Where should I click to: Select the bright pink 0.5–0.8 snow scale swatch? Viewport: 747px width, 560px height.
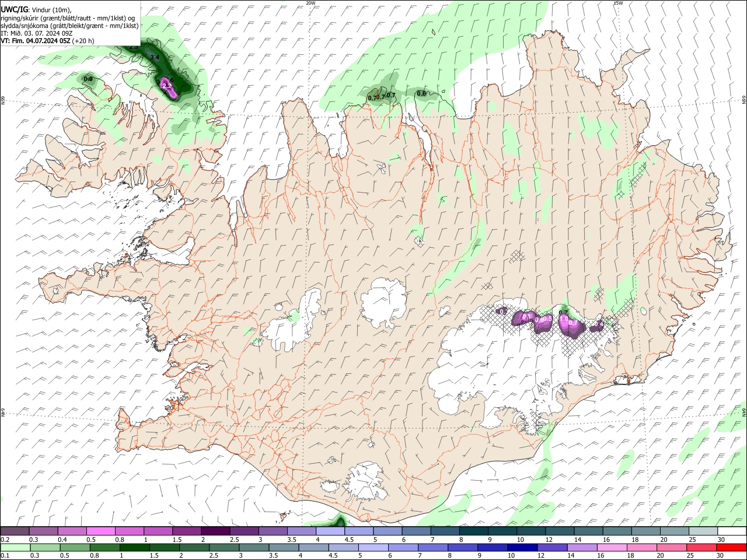point(100,531)
